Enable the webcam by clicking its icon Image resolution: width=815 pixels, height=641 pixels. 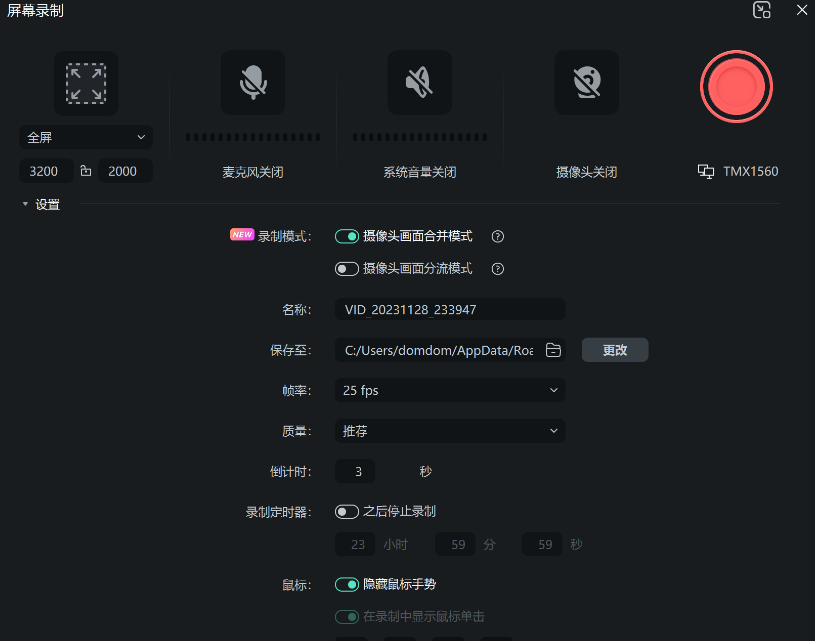pos(587,82)
